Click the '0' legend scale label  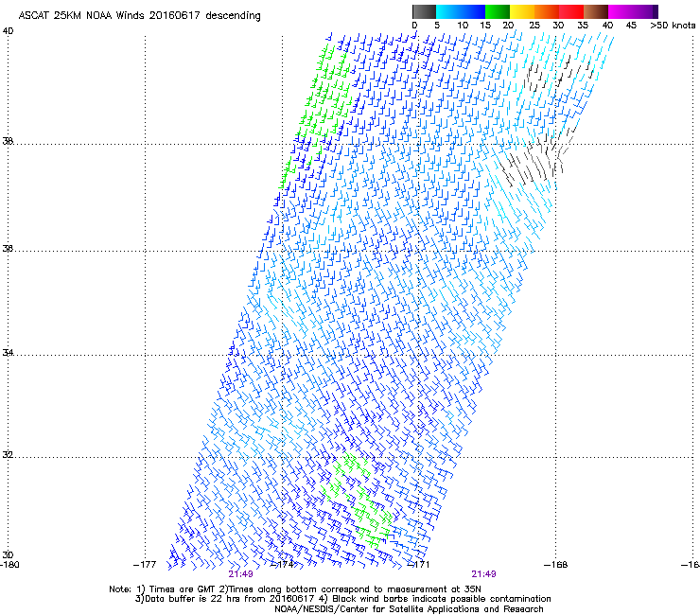click(414, 26)
